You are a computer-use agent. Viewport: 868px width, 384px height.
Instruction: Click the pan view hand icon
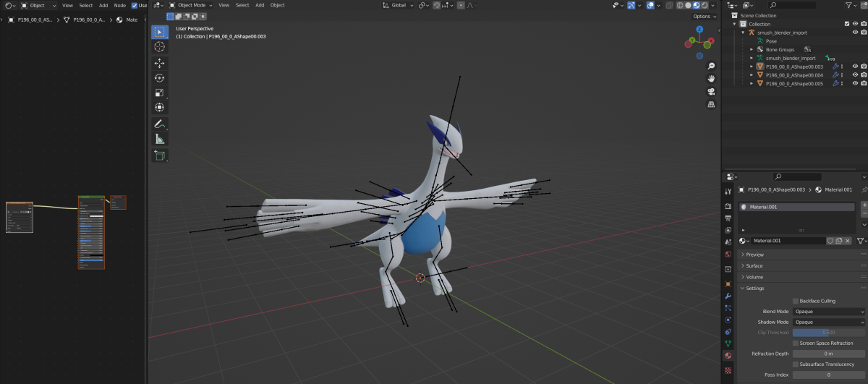point(711,78)
